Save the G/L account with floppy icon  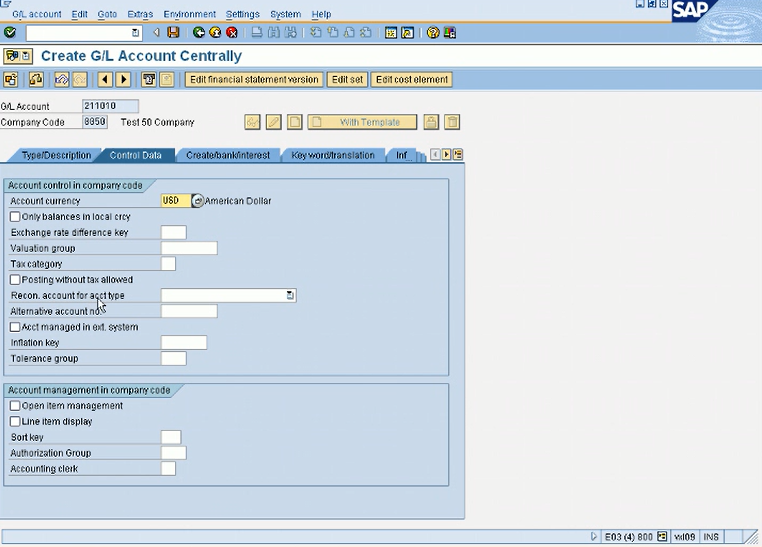coord(173,33)
